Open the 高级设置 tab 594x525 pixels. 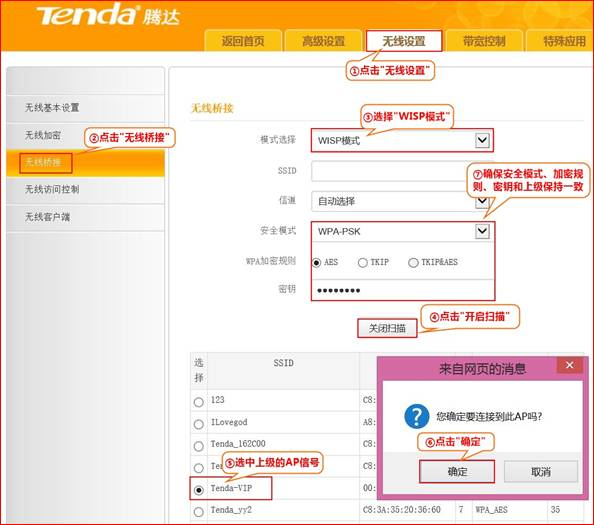point(323,41)
